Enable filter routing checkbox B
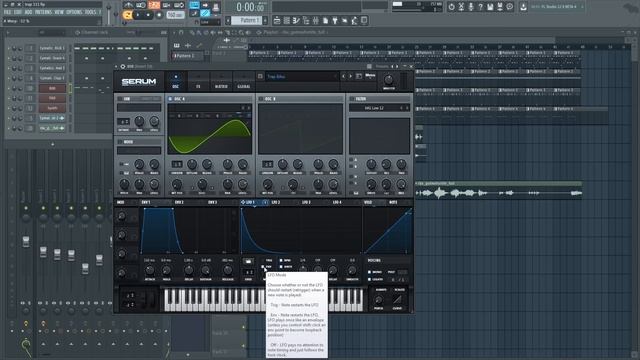Viewport: 640px width, 360px height. tap(351, 166)
